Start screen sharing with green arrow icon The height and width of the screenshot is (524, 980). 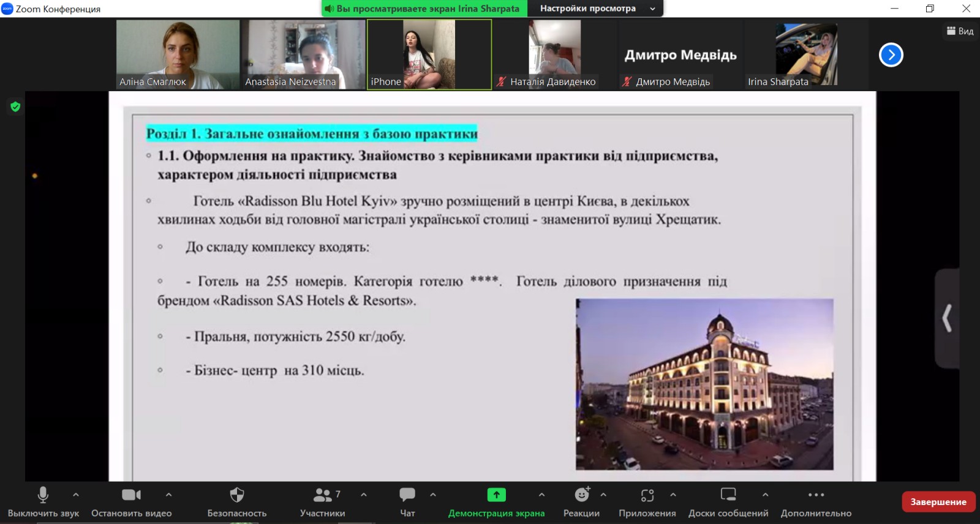497,495
